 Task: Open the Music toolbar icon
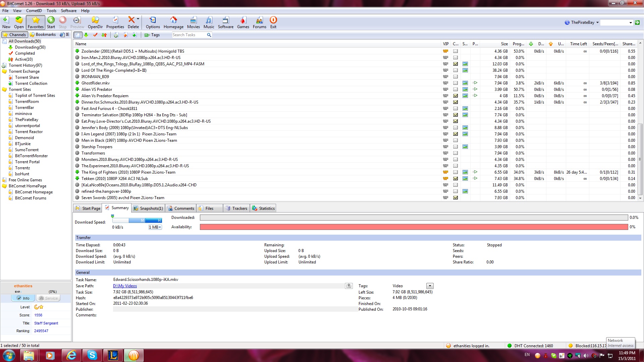point(209,22)
